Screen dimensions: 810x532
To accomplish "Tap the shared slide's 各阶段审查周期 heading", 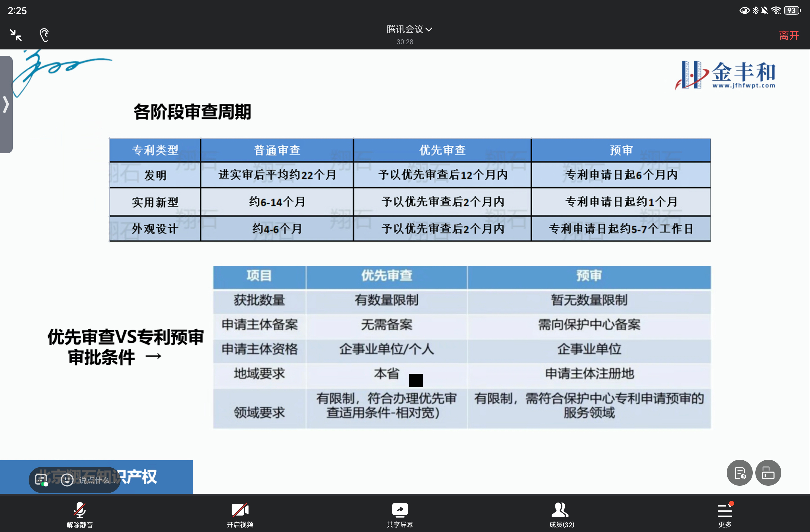I will (192, 112).
